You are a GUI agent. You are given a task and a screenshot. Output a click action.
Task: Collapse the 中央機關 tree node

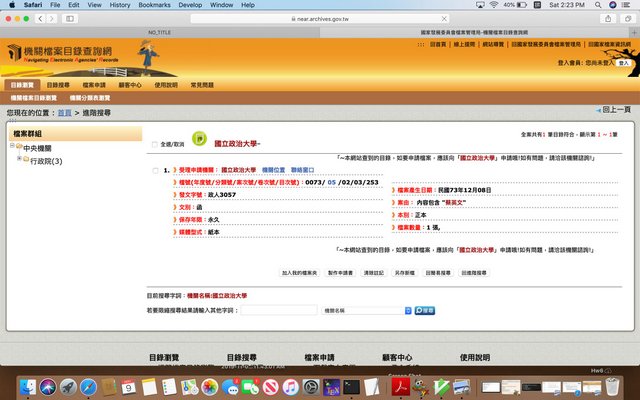coord(12,146)
